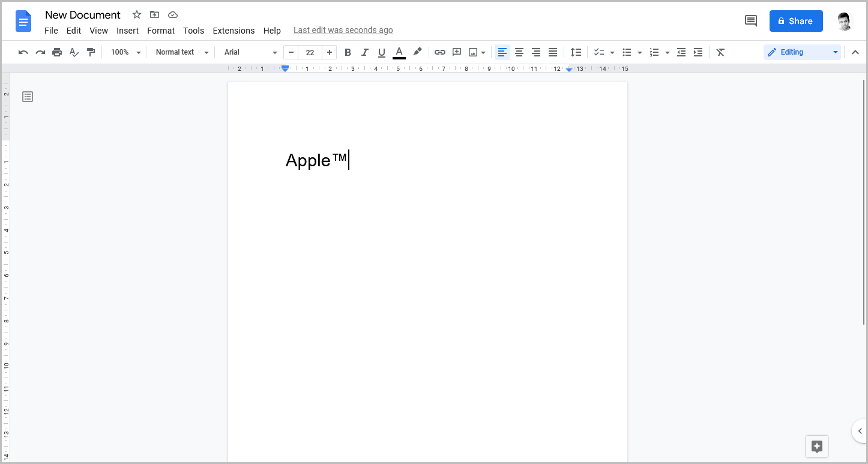
Task: Open the View menu
Action: [98, 31]
